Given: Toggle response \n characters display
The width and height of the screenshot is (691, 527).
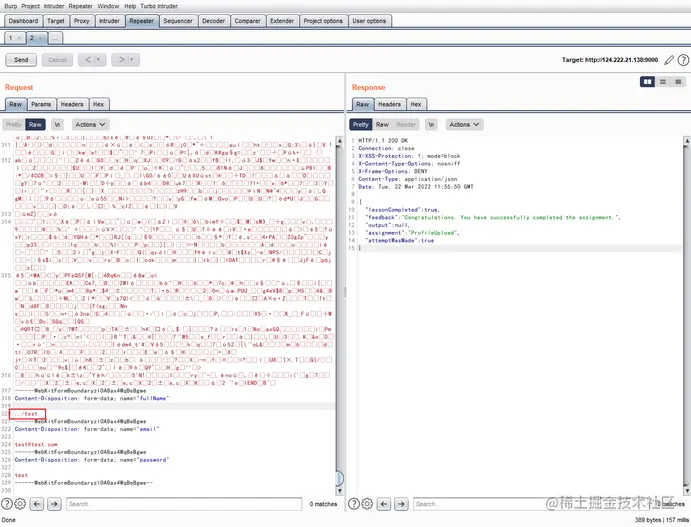Looking at the screenshot, I should click(431, 125).
